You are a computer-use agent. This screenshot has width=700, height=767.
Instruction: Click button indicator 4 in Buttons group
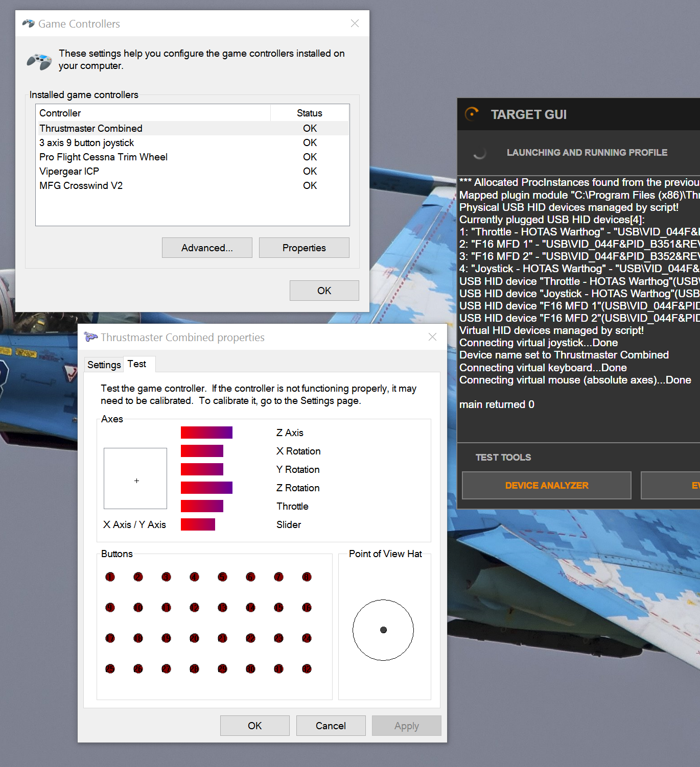tap(194, 577)
